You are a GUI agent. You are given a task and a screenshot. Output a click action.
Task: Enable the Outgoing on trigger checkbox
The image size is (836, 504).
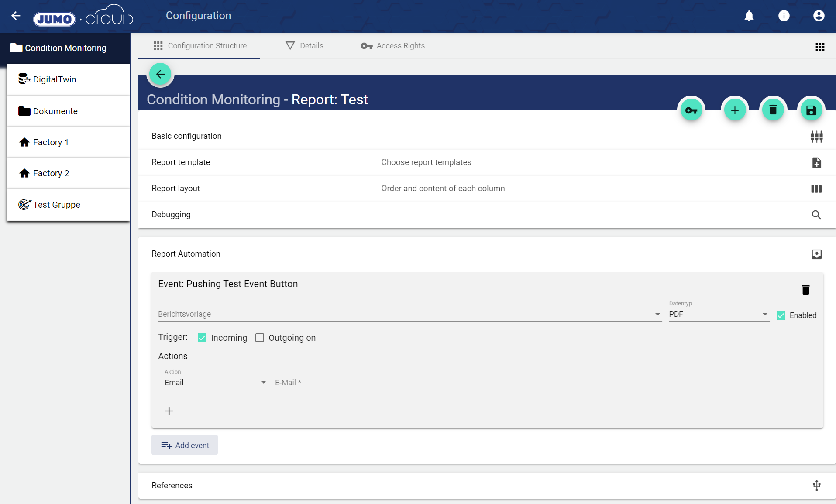[260, 338]
